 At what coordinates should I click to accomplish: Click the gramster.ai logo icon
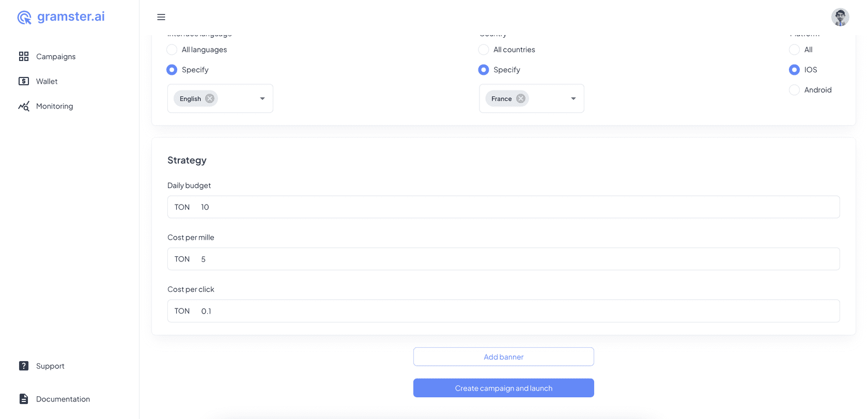[24, 18]
